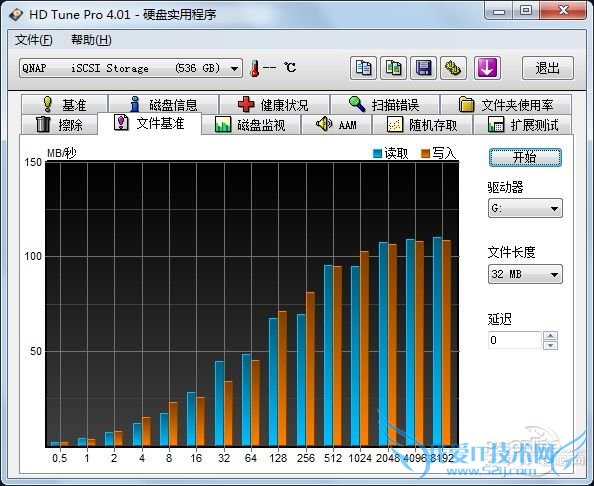The width and height of the screenshot is (594, 486).
Task: Switch to the 文件夹使用率 tab label
Action: [517, 105]
